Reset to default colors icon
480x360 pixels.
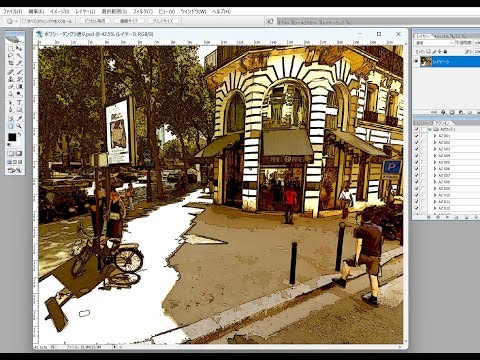[x=9, y=145]
